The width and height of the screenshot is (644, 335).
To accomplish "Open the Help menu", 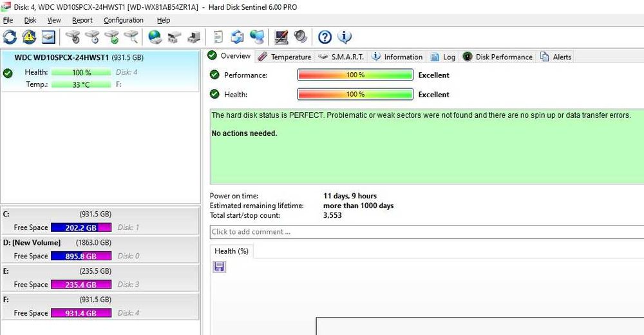I will [164, 20].
